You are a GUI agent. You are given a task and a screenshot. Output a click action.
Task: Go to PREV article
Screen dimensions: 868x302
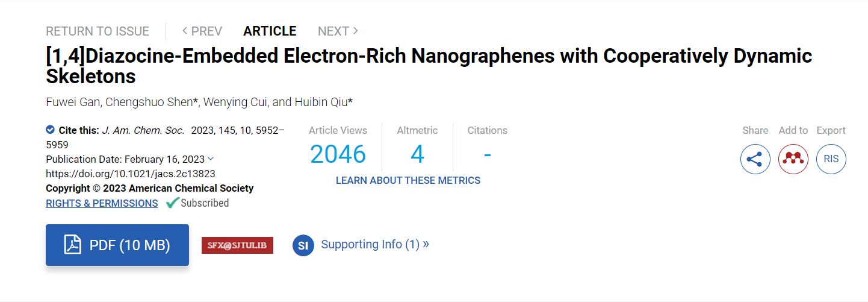[202, 31]
